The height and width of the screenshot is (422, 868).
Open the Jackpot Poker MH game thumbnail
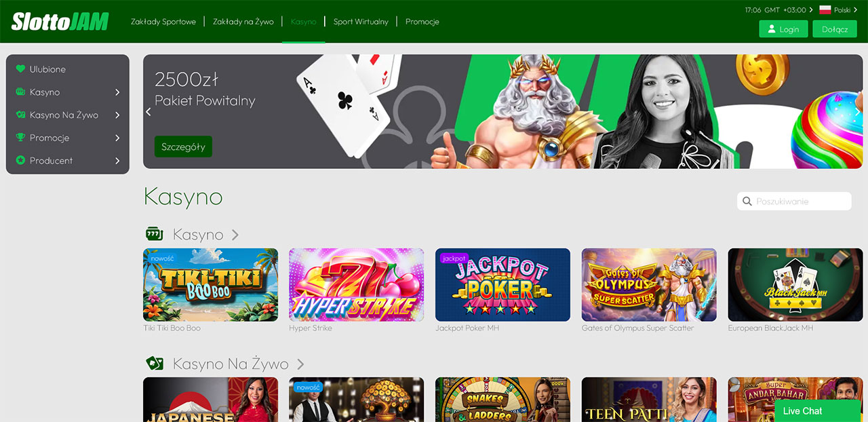tap(502, 284)
